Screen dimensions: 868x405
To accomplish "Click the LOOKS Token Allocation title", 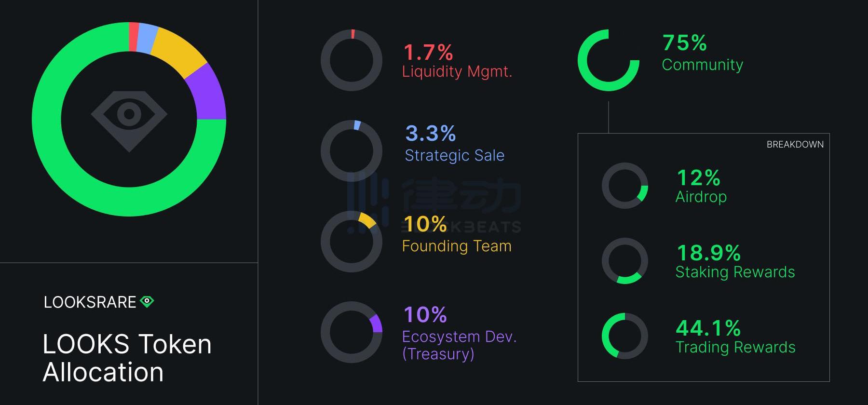I will (127, 358).
